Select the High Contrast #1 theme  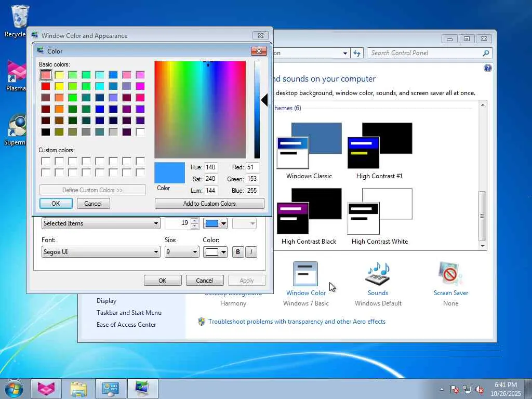380,151
